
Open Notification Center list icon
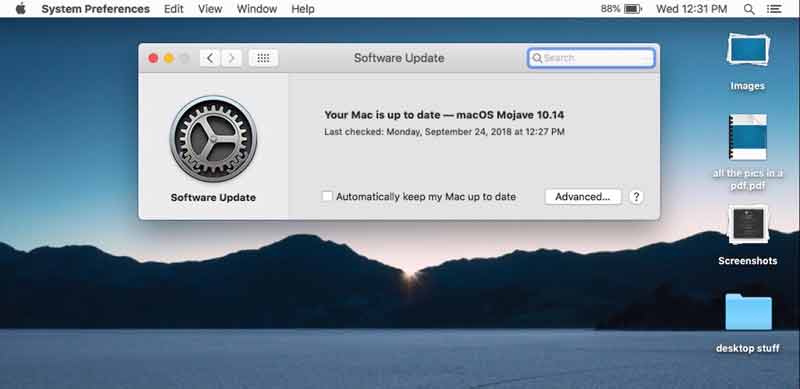click(x=774, y=9)
